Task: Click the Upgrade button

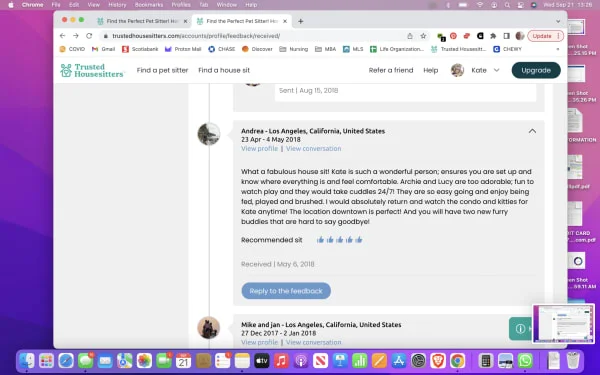Action: pyautogui.click(x=536, y=70)
